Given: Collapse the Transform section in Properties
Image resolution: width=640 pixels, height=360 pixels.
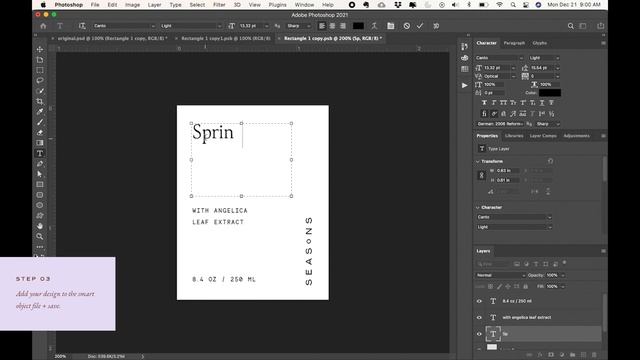Looking at the screenshot, I should coord(478,161).
